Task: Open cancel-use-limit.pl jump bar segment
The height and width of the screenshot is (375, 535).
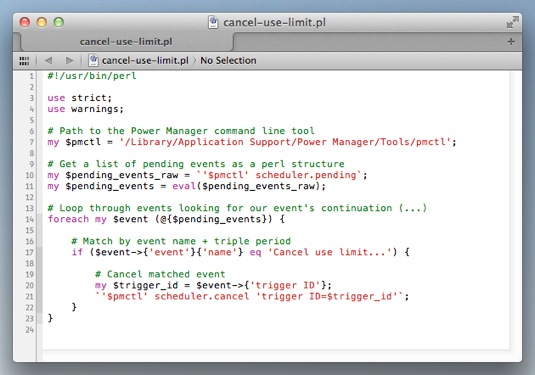Action: [145, 60]
